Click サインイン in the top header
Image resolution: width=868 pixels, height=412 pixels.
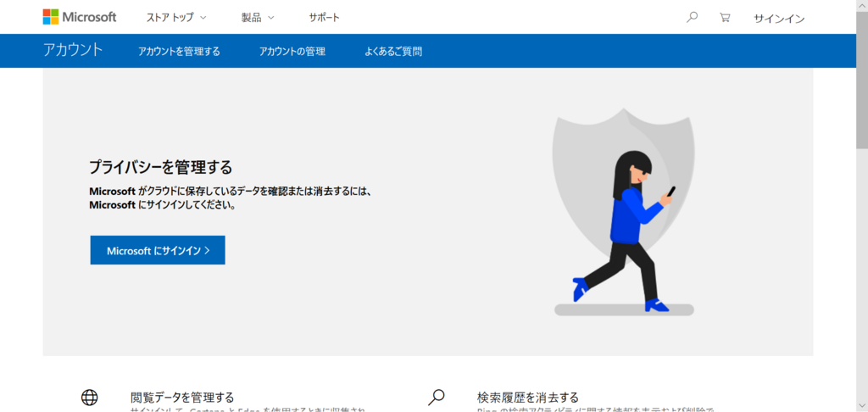[779, 19]
